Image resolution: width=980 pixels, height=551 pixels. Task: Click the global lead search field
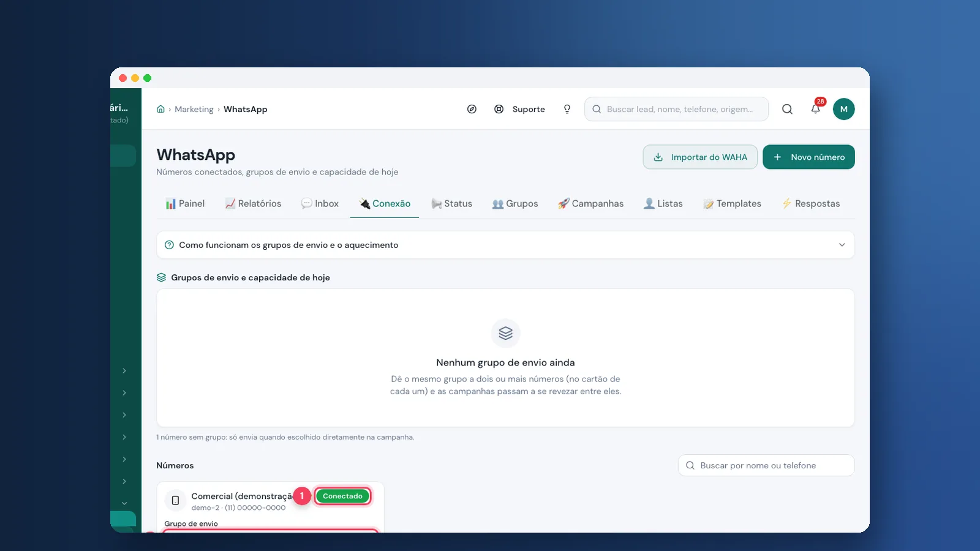[x=676, y=109]
